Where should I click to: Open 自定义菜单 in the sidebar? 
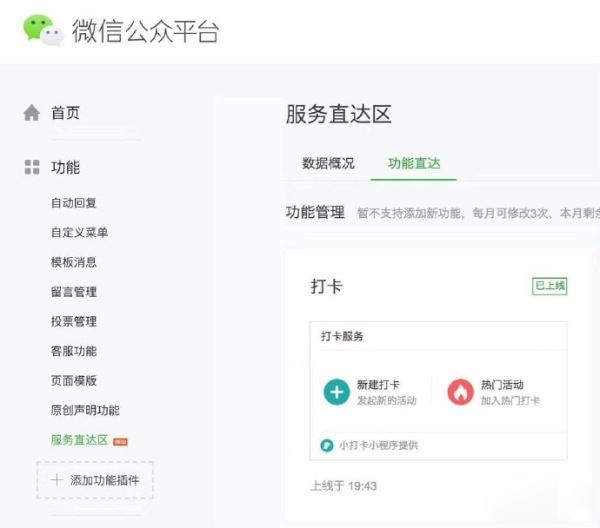point(80,233)
